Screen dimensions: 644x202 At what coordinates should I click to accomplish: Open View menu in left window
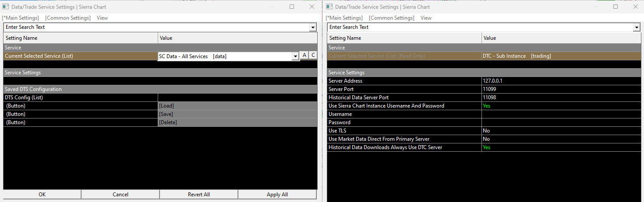(x=102, y=18)
